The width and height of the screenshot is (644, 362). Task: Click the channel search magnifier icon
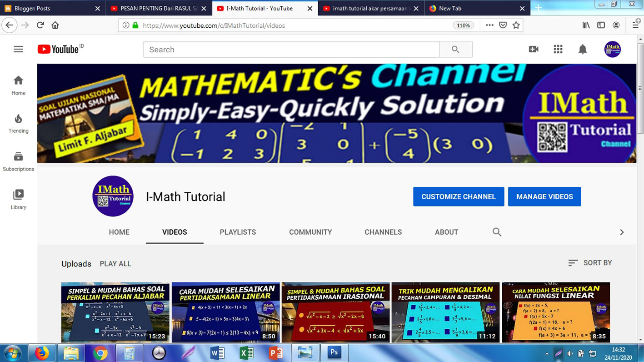tap(497, 232)
